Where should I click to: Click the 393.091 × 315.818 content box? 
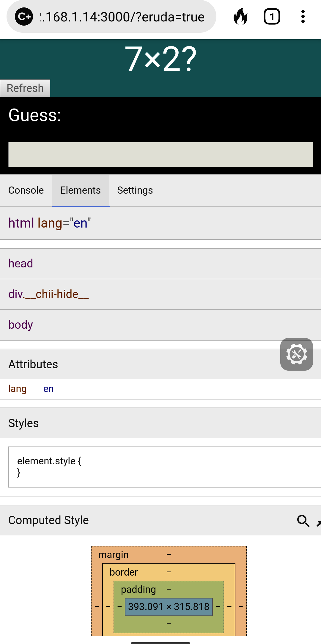click(x=169, y=607)
